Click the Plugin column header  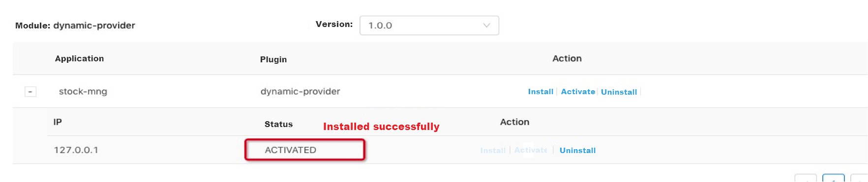pos(273,59)
